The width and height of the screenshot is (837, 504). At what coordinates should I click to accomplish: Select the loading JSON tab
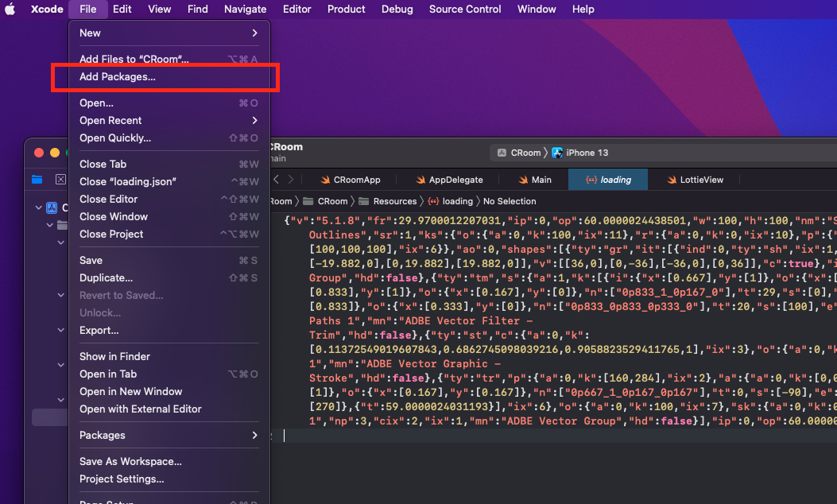coord(608,180)
